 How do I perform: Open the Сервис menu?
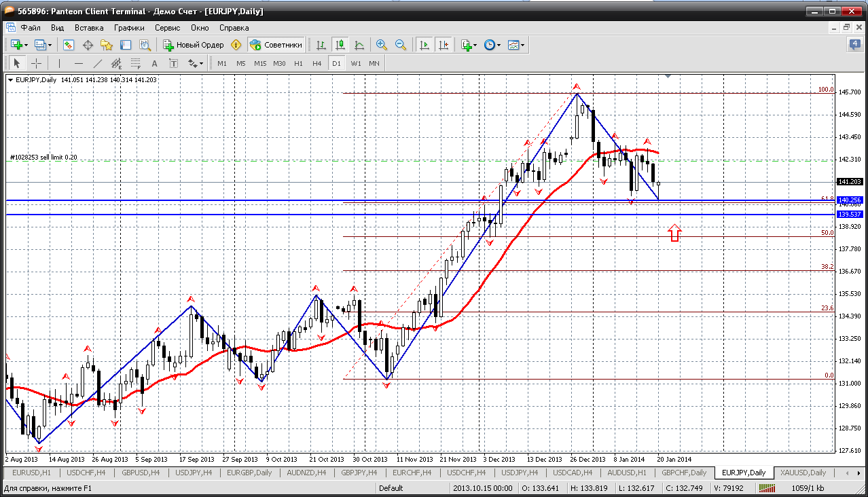tap(167, 28)
